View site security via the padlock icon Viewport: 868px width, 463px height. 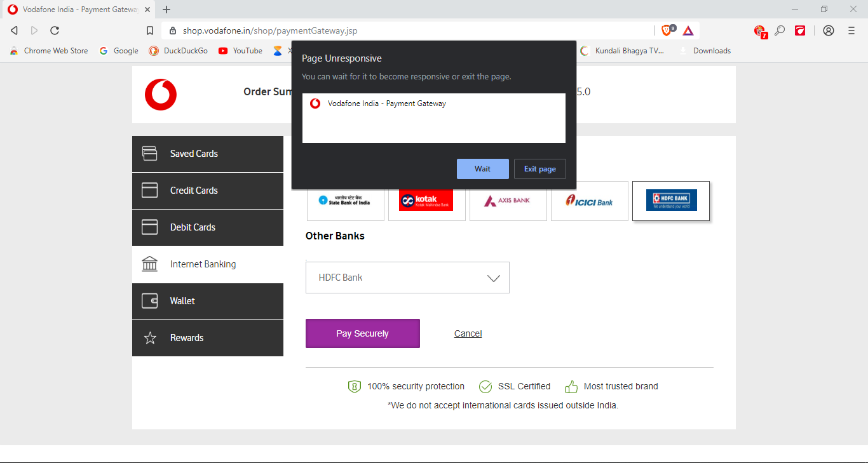[173, 30]
